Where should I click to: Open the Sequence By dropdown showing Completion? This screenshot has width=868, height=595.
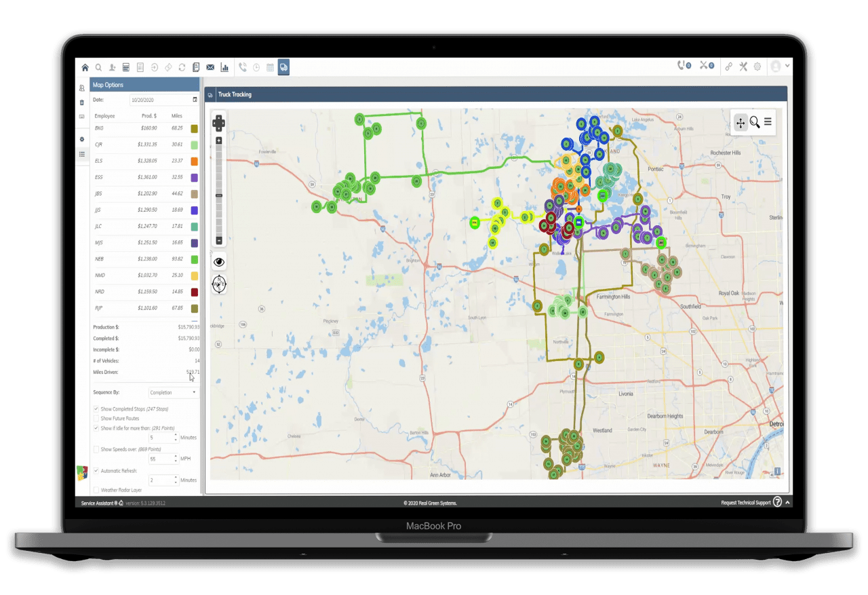coord(172,391)
